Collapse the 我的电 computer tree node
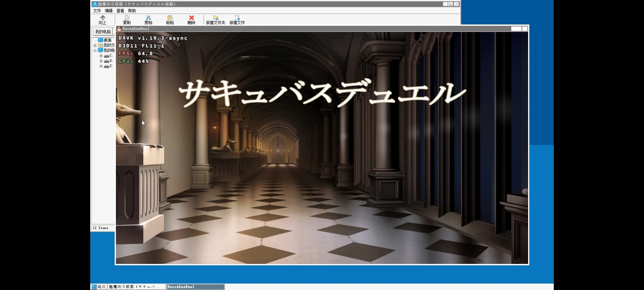Viewport: 644px width, 290px height. [95, 51]
